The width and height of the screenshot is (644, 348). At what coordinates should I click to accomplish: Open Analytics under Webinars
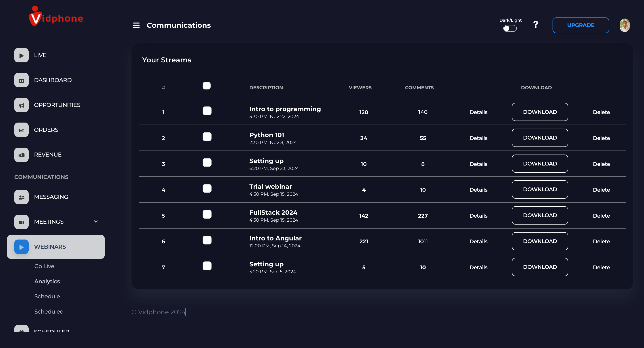(47, 282)
